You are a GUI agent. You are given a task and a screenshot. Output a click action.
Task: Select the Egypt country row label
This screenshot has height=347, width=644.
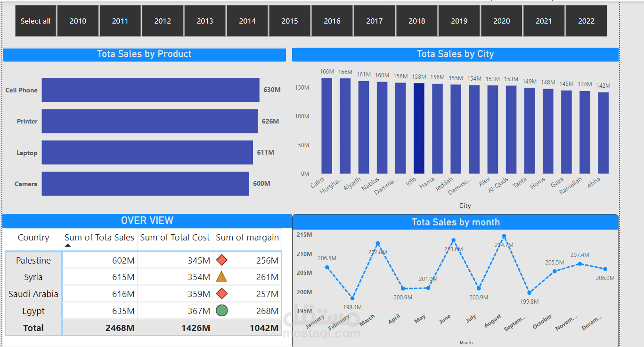pos(33,311)
